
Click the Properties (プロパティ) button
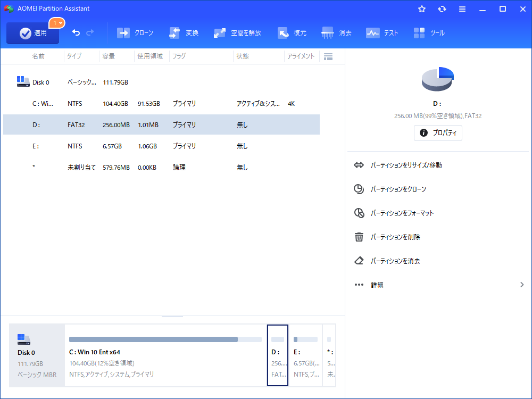click(x=438, y=133)
